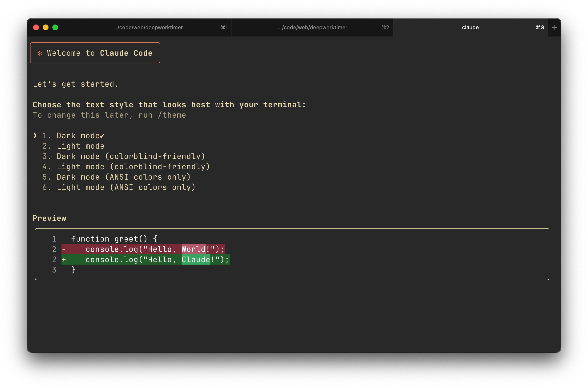Select the Dark mode option

[x=78, y=136]
